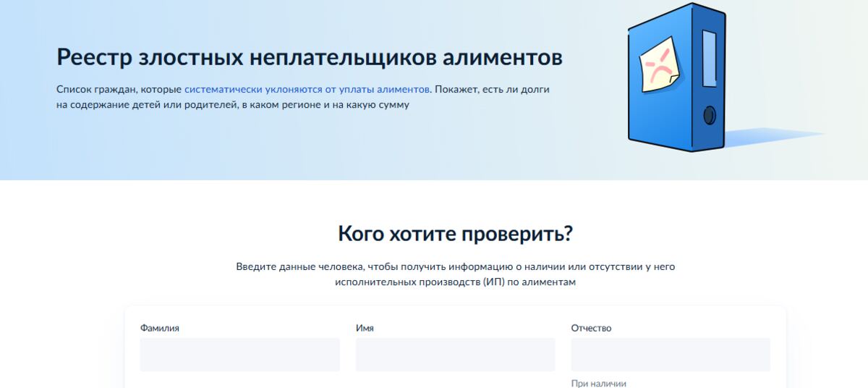The height and width of the screenshot is (388, 868).
Task: Click the Имя field label
Action: click(x=365, y=328)
